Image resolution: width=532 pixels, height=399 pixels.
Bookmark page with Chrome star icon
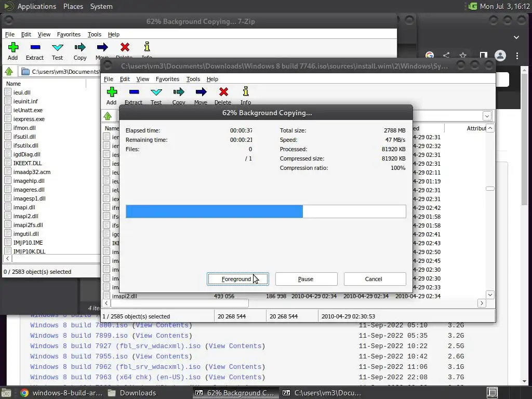[463, 55]
